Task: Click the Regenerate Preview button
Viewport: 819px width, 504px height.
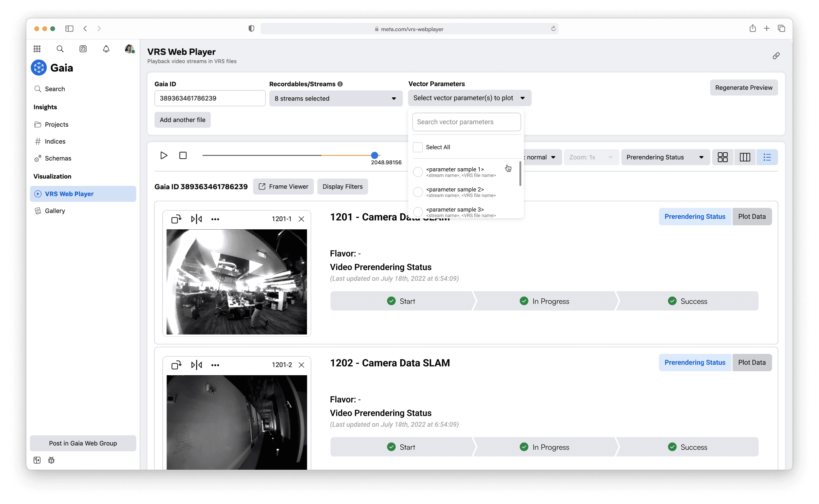Action: pyautogui.click(x=744, y=88)
